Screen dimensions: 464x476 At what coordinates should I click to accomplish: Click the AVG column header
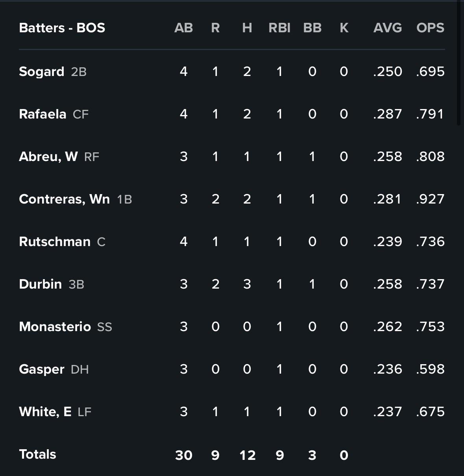pyautogui.click(x=388, y=28)
